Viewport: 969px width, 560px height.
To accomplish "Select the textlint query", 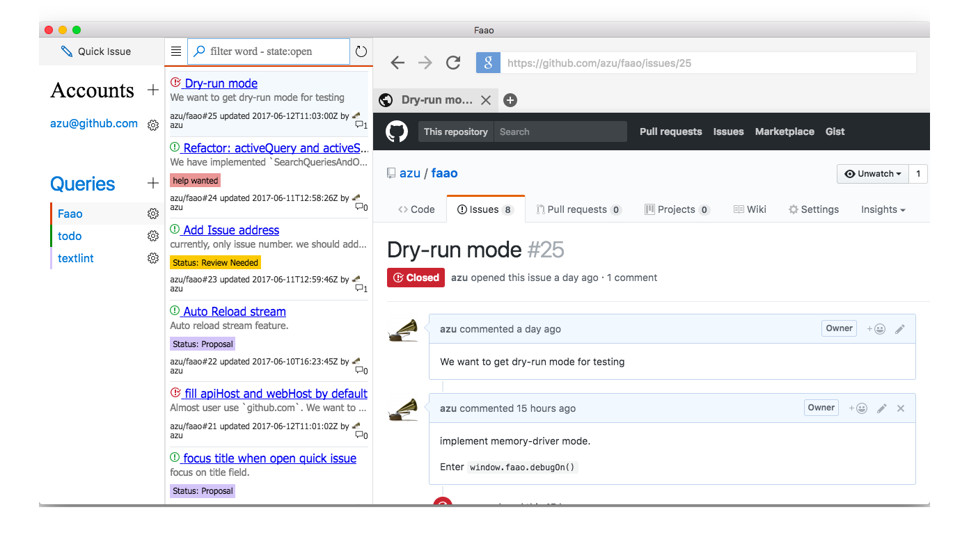I will pyautogui.click(x=76, y=258).
